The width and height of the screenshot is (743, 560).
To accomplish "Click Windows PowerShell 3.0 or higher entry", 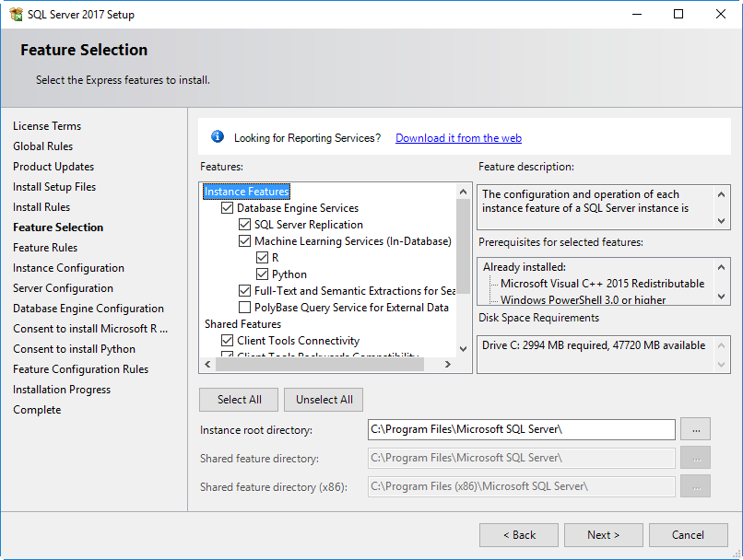I will [x=583, y=299].
